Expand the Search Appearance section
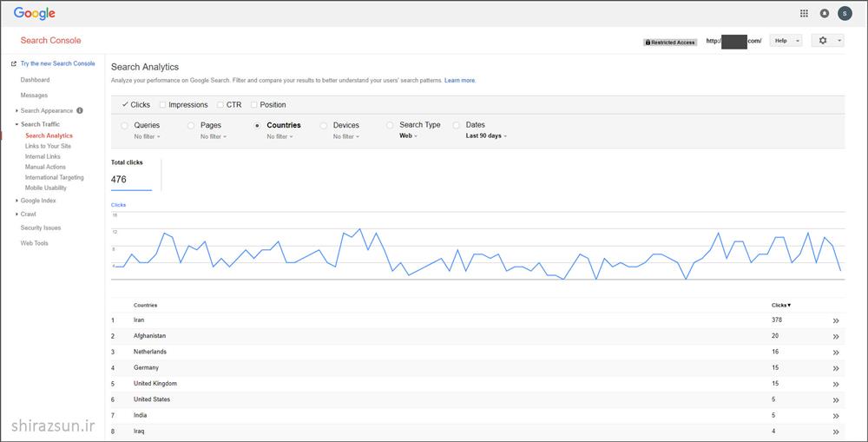 16,111
